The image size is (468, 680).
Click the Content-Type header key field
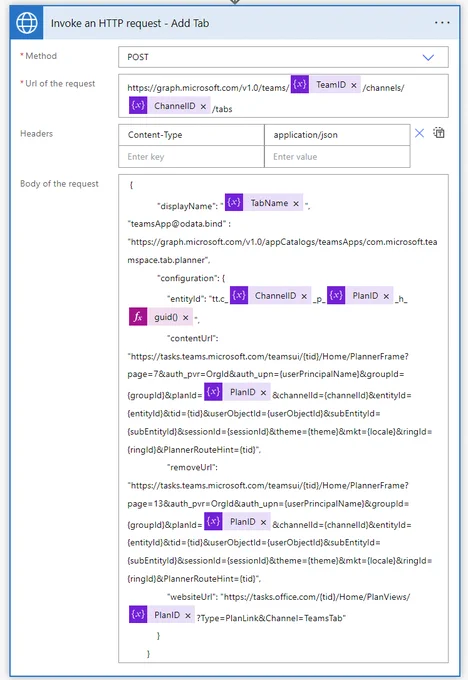[191, 135]
